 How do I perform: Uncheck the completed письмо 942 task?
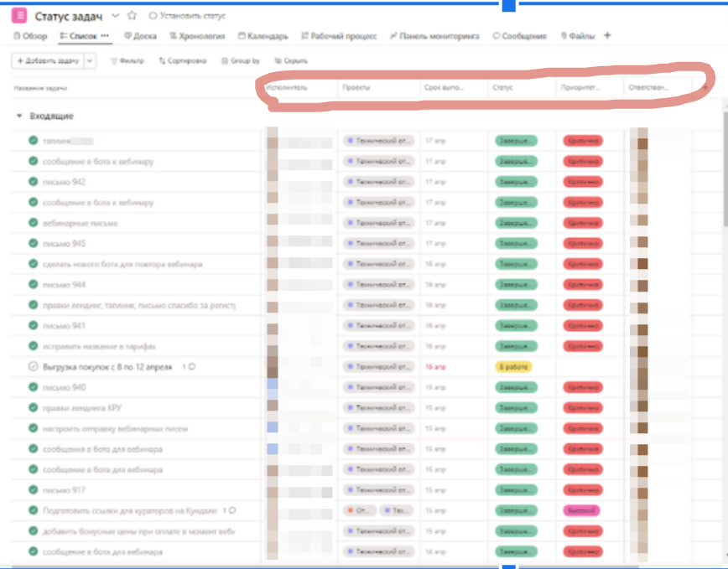pos(34,182)
